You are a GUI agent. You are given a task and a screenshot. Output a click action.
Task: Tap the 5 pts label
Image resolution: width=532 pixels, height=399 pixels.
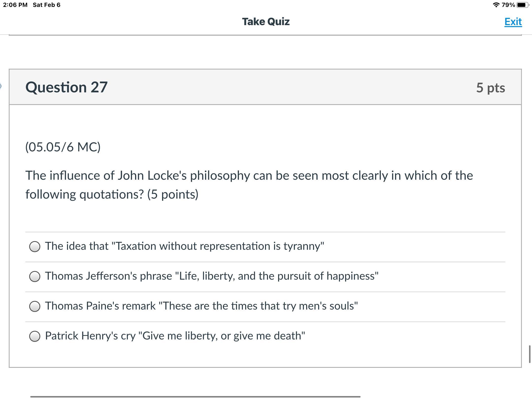coord(490,88)
